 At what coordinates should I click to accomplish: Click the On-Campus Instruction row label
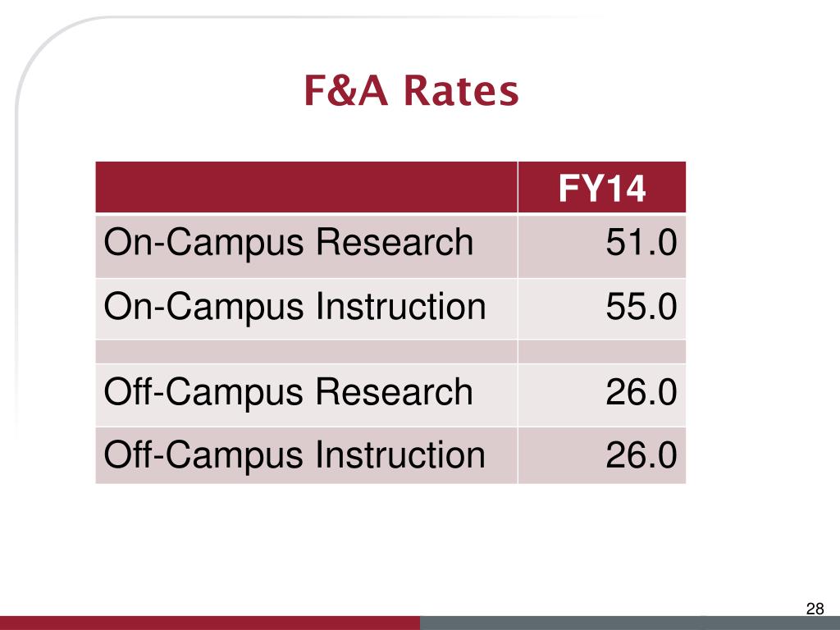click(x=294, y=307)
